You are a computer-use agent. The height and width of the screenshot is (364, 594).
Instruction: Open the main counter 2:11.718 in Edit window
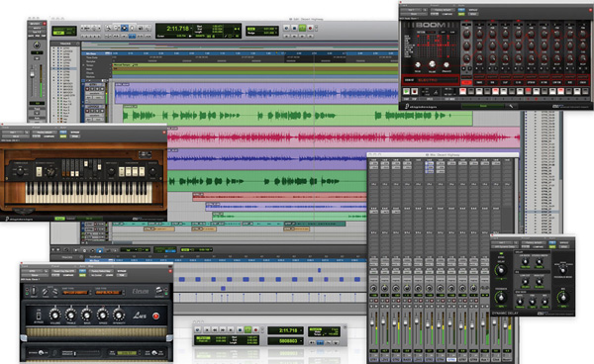177,29
